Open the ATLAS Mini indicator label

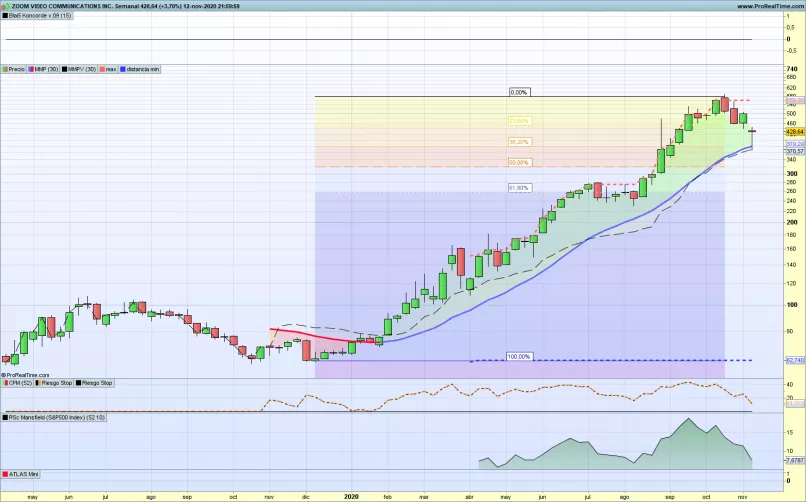[x=21, y=474]
